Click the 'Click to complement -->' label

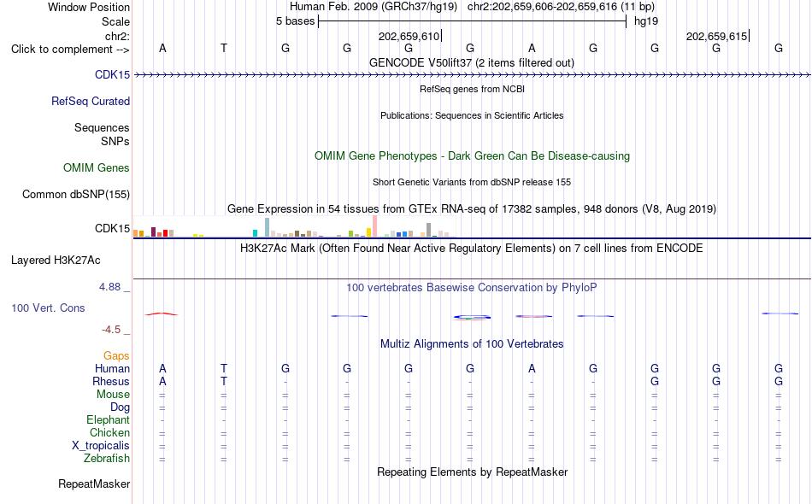click(70, 50)
